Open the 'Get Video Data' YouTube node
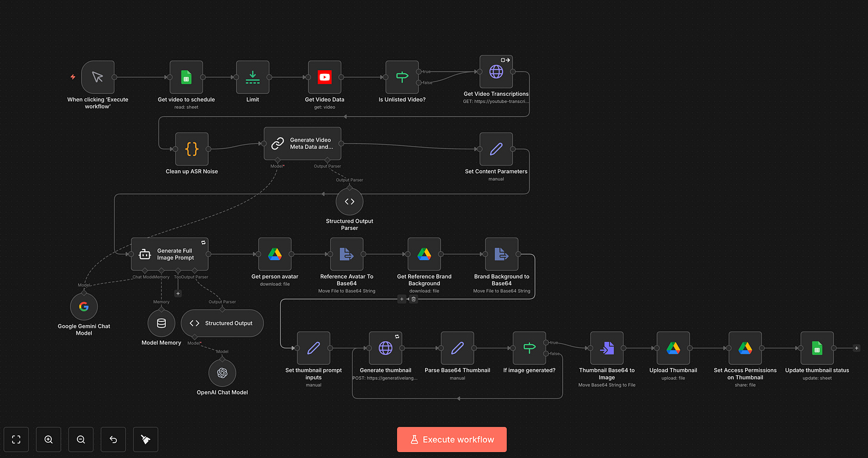 [324, 77]
